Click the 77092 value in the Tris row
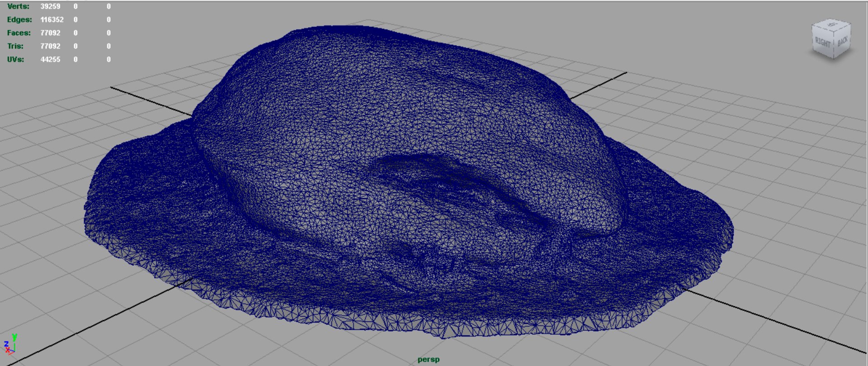 (x=50, y=46)
